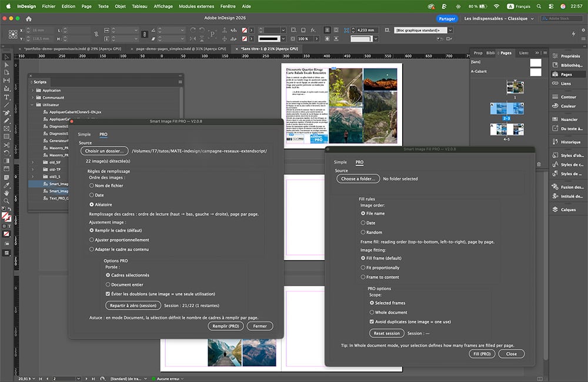Pick the Scissors tool

(x=6, y=144)
